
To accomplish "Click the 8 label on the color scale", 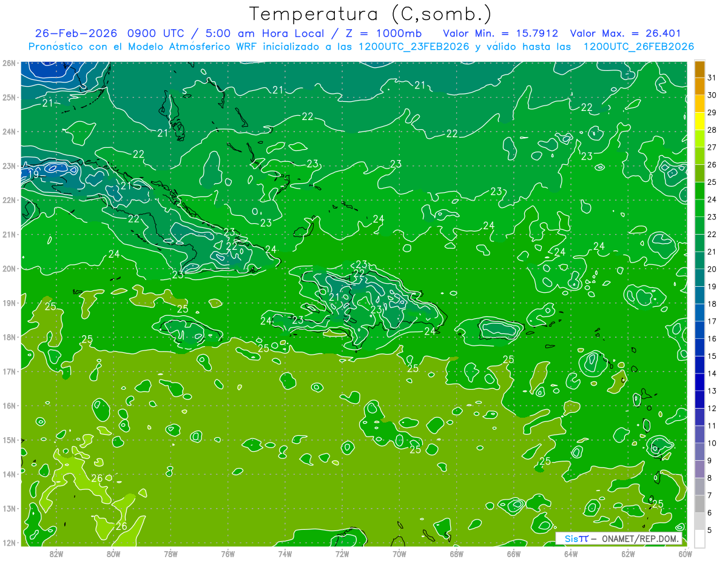I will coord(710,478).
